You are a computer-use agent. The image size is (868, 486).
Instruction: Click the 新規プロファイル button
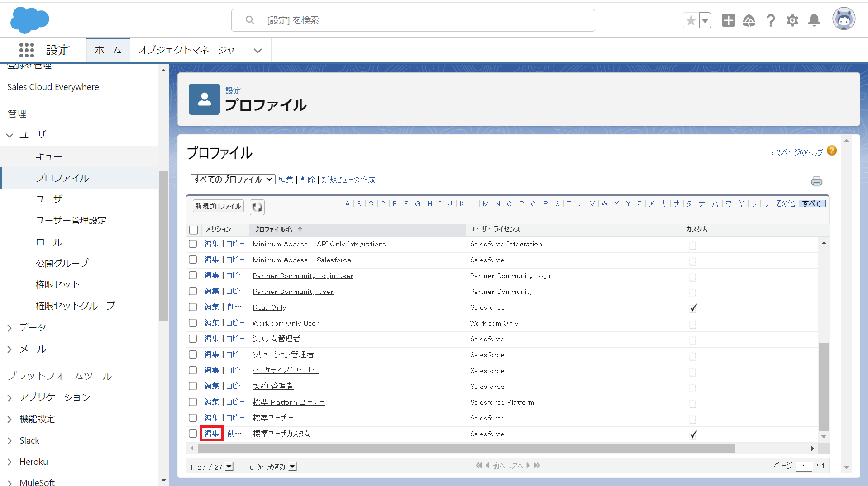218,206
